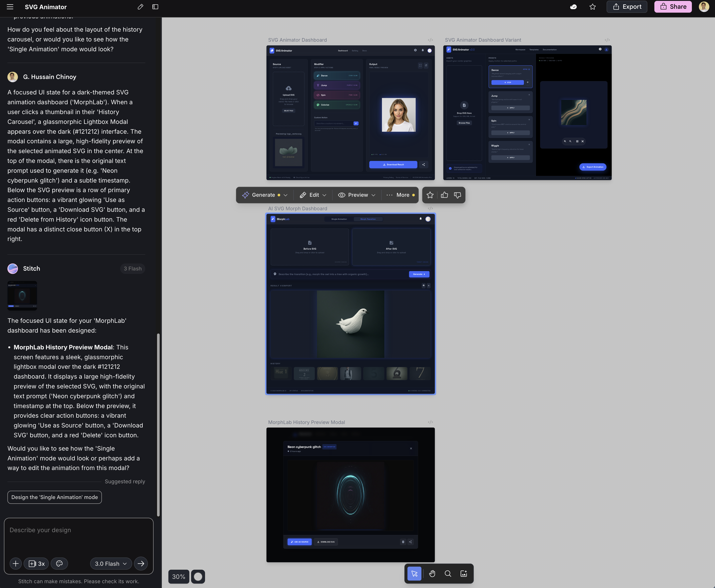Click the send arrow to submit the prompt
This screenshot has height=588, width=715.
pos(141,563)
